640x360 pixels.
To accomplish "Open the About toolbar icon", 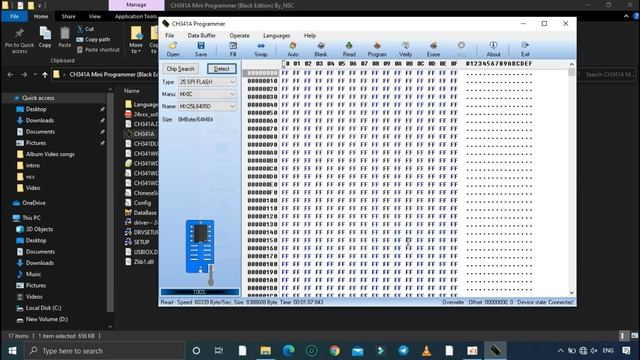I will [x=493, y=49].
